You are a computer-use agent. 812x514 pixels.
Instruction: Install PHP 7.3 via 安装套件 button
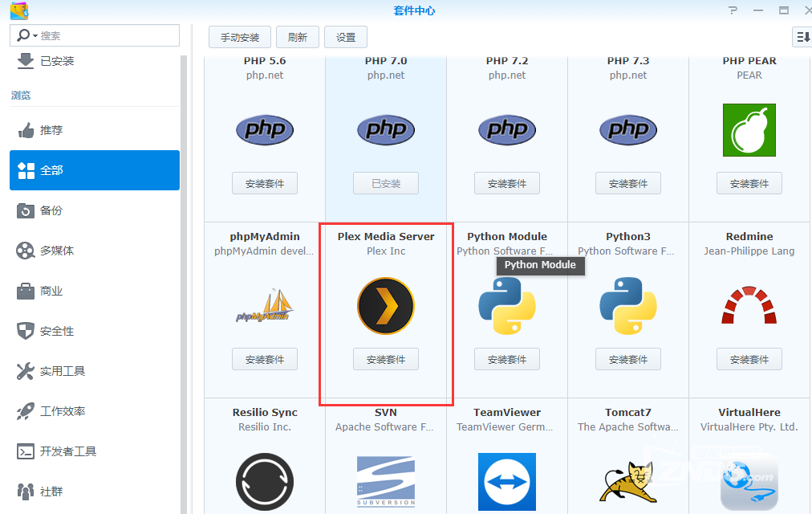pyautogui.click(x=628, y=183)
